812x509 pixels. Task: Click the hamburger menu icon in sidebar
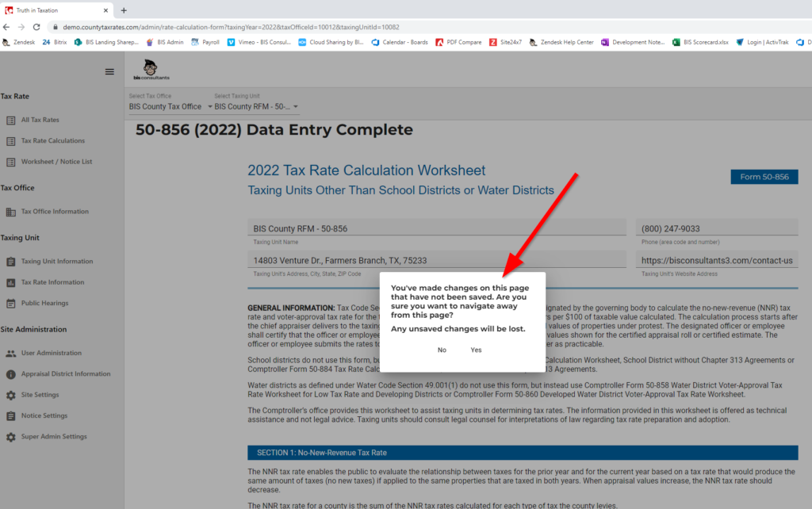point(109,71)
